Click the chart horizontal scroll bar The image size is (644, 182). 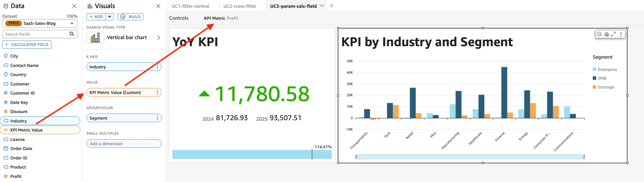coord(470,157)
